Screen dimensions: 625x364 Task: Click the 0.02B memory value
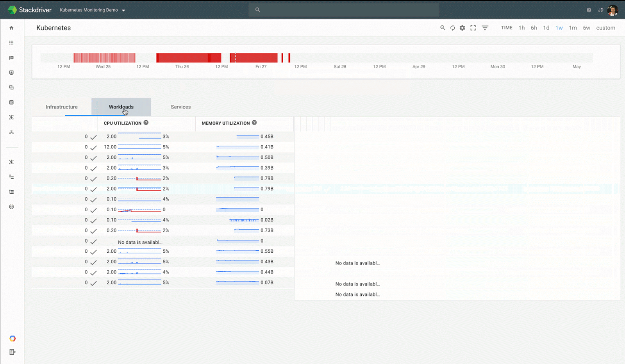tap(267, 220)
